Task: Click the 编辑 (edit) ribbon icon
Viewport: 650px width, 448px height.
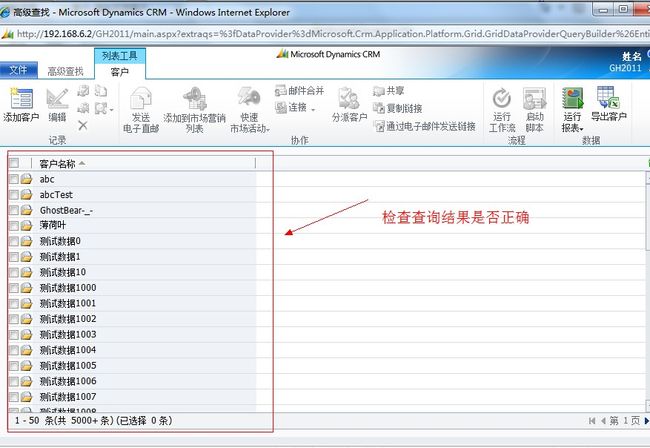Action: (x=57, y=99)
